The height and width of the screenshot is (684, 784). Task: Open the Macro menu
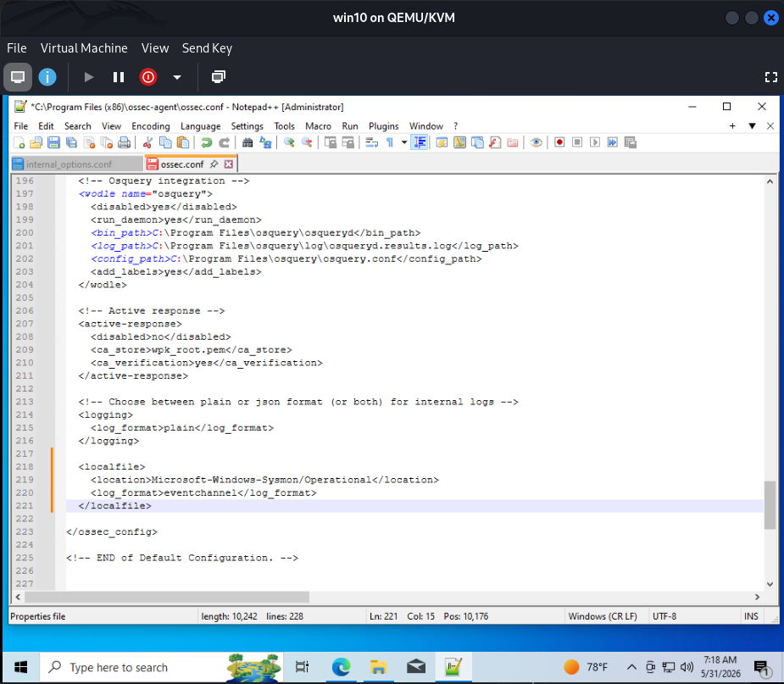[x=318, y=126]
